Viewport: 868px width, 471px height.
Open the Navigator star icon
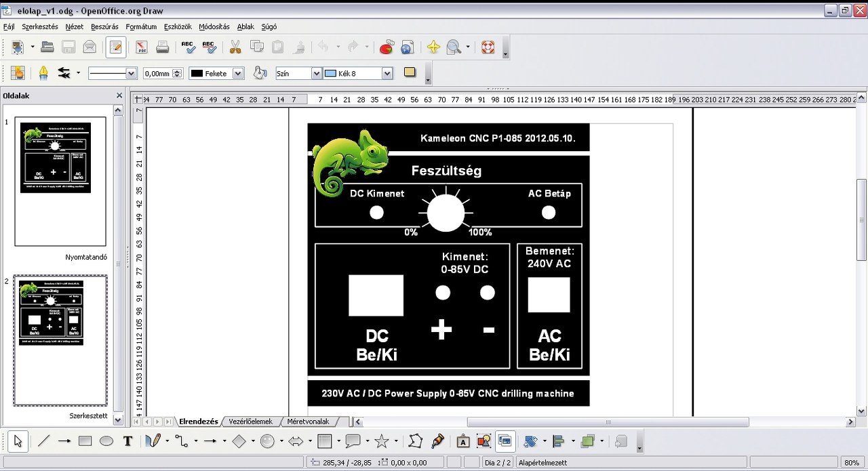pos(433,47)
